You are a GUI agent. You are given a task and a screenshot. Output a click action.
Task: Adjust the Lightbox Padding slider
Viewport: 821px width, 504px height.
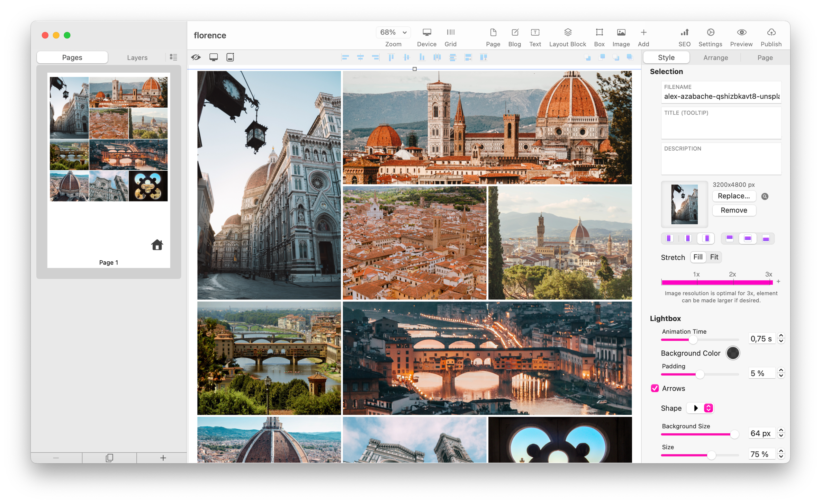700,374
